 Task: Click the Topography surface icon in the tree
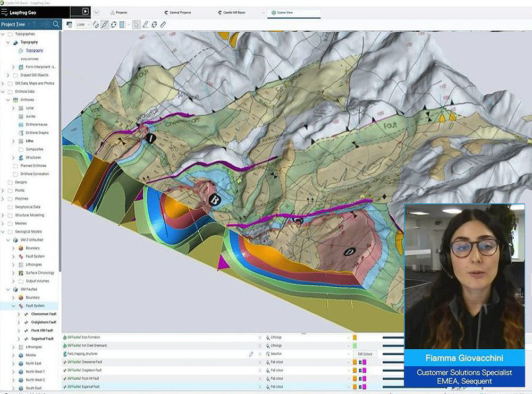click(x=15, y=42)
